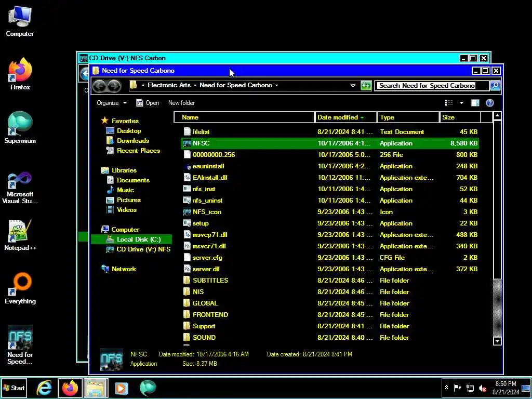The image size is (532, 399).
Task: Sort by the Name column header
Action: pyautogui.click(x=244, y=117)
